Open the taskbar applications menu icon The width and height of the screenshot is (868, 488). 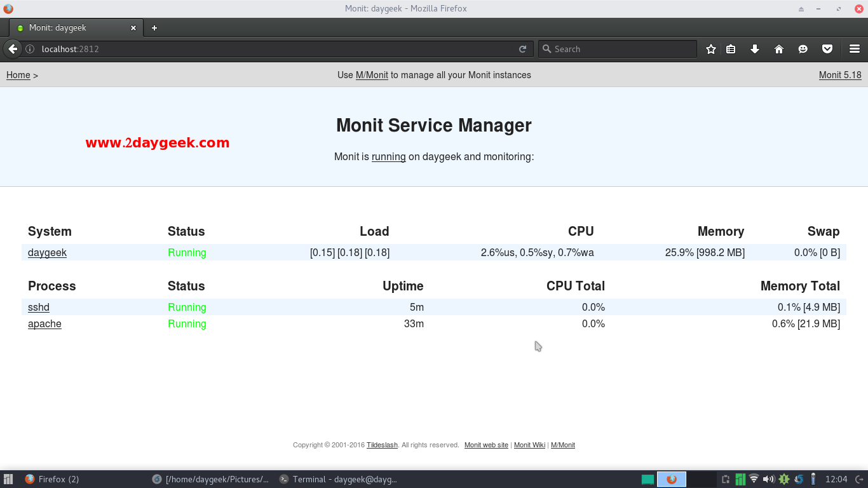8,479
